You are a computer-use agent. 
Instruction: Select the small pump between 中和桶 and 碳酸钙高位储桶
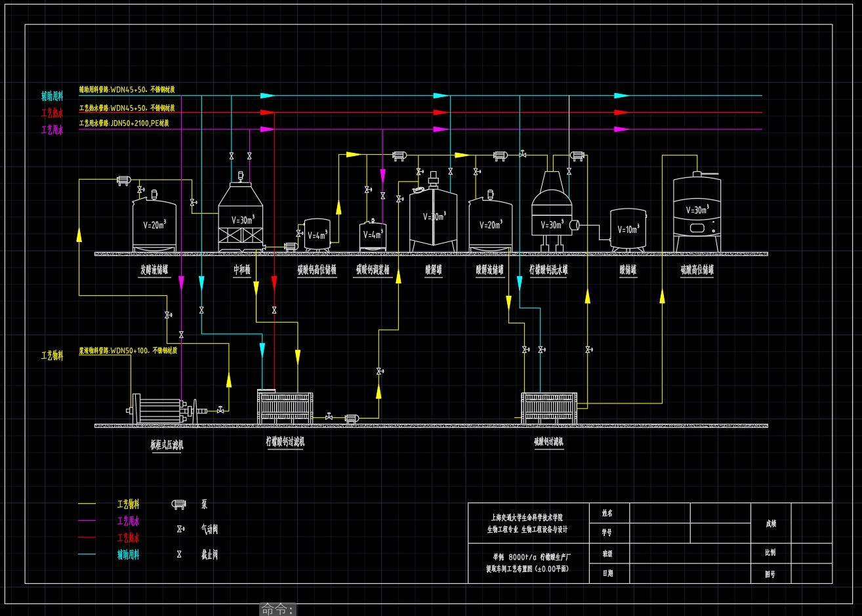(290, 246)
